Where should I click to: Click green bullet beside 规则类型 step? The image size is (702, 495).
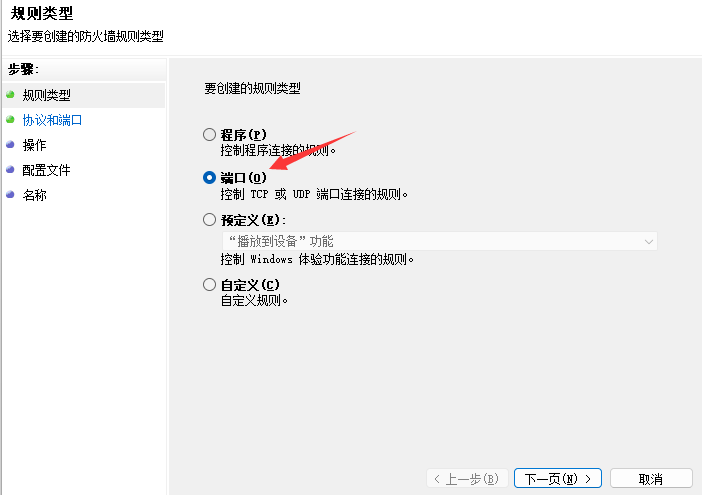pyautogui.click(x=10, y=94)
